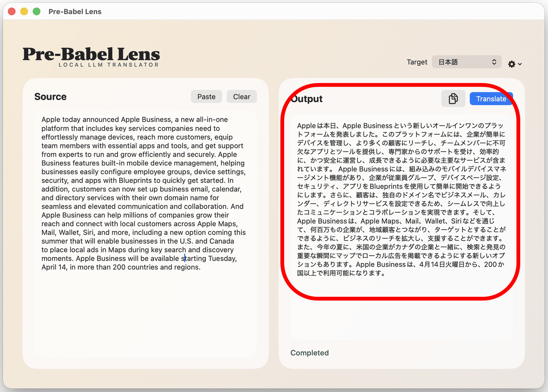Viewport: 548px width, 392px height.
Task: Click the Completed status label
Action: [x=309, y=353]
